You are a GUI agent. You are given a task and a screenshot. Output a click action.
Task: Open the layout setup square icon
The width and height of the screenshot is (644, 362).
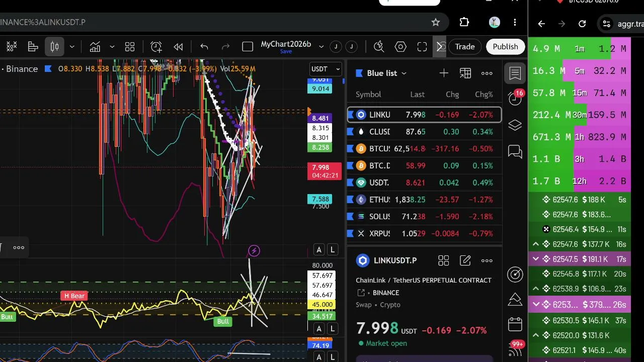[248, 47]
